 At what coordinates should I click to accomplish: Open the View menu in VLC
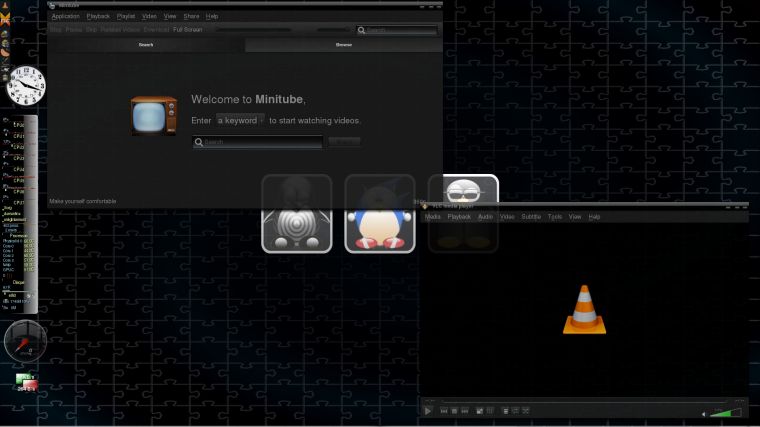pos(575,217)
